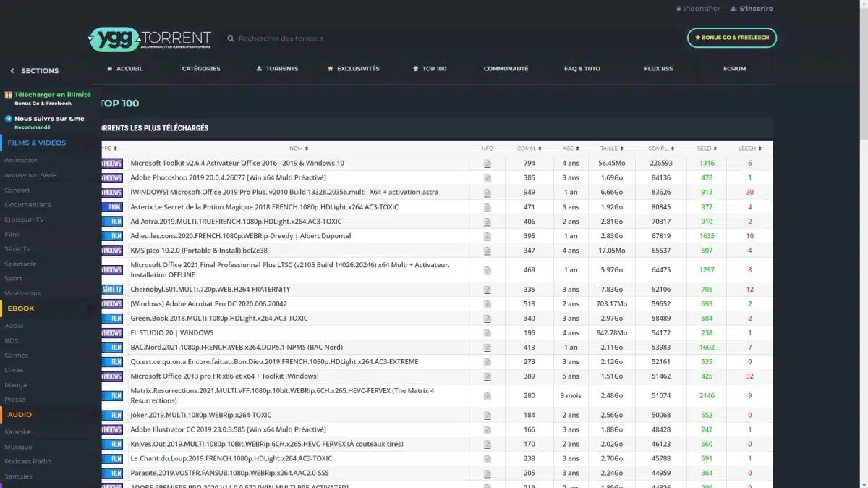868x488 pixels.
Task: Click the YggTorrent logo
Action: pyautogui.click(x=150, y=38)
